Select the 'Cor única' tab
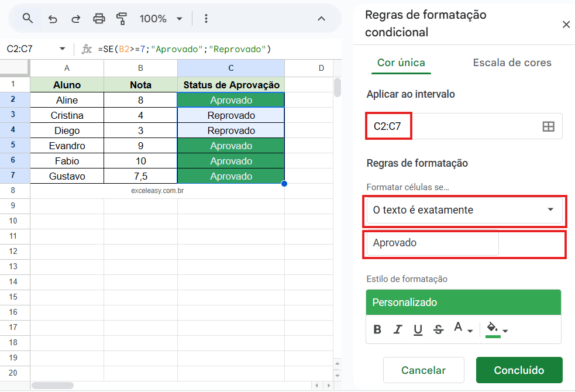 click(x=401, y=62)
